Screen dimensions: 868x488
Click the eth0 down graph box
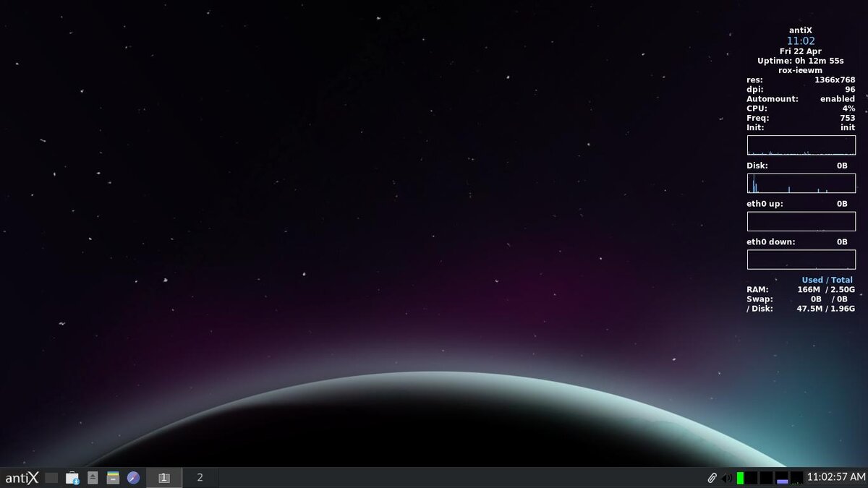[x=801, y=260]
